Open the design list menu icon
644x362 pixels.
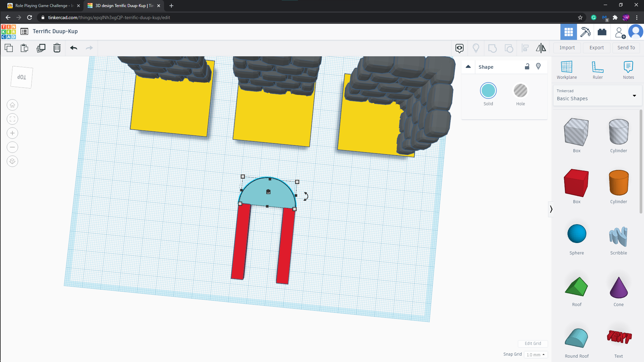point(24,32)
